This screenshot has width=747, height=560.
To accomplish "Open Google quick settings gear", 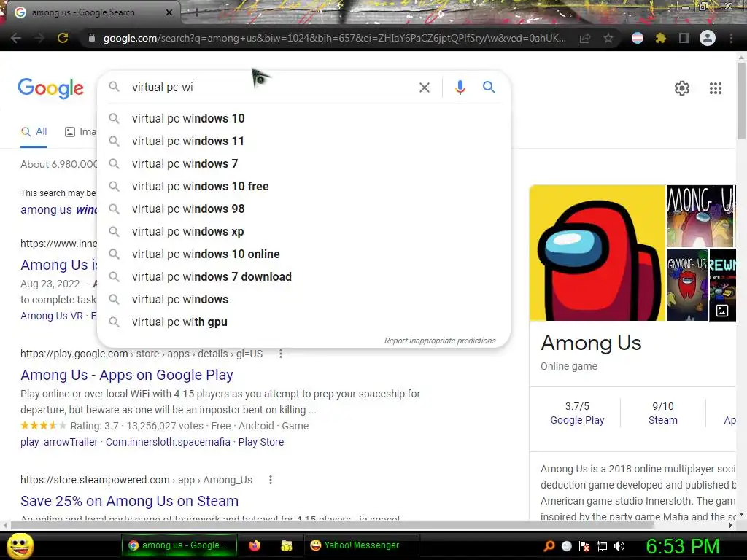I will pyautogui.click(x=682, y=88).
